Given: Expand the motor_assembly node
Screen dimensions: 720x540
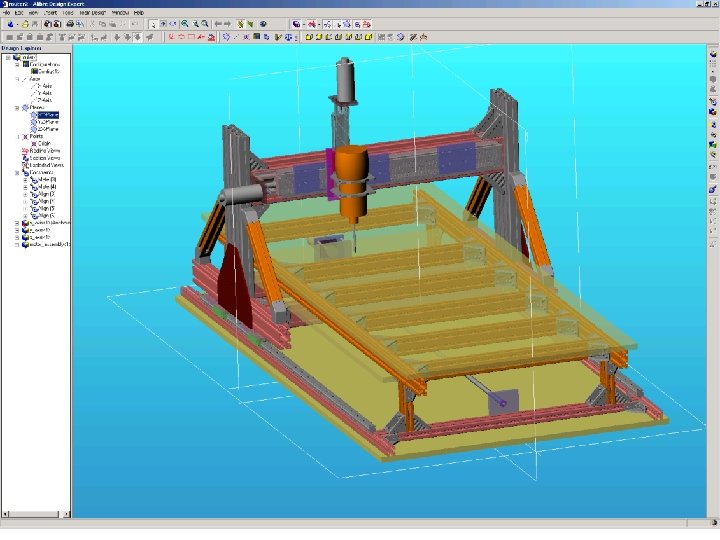Looking at the screenshot, I should (17, 243).
